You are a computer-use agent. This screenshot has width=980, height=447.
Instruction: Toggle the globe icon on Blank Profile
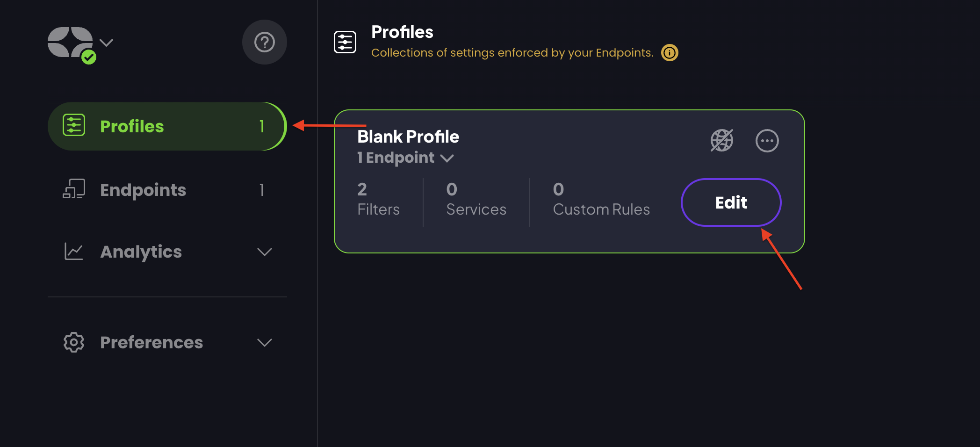point(721,140)
